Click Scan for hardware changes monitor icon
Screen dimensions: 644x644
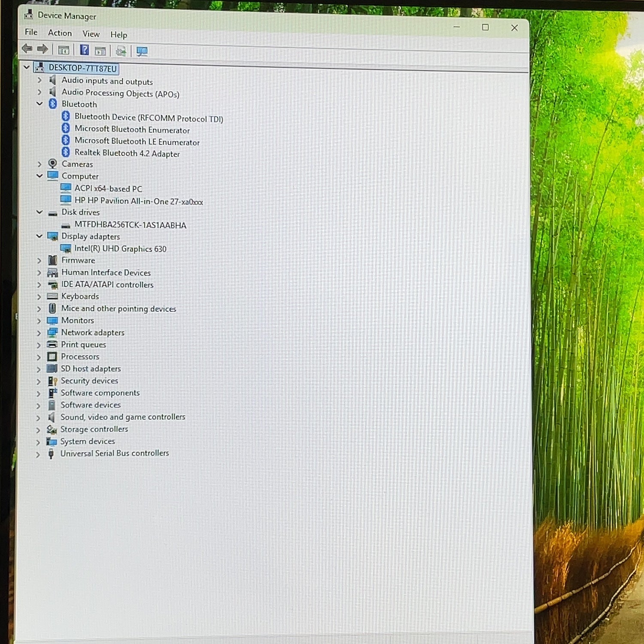pos(142,52)
